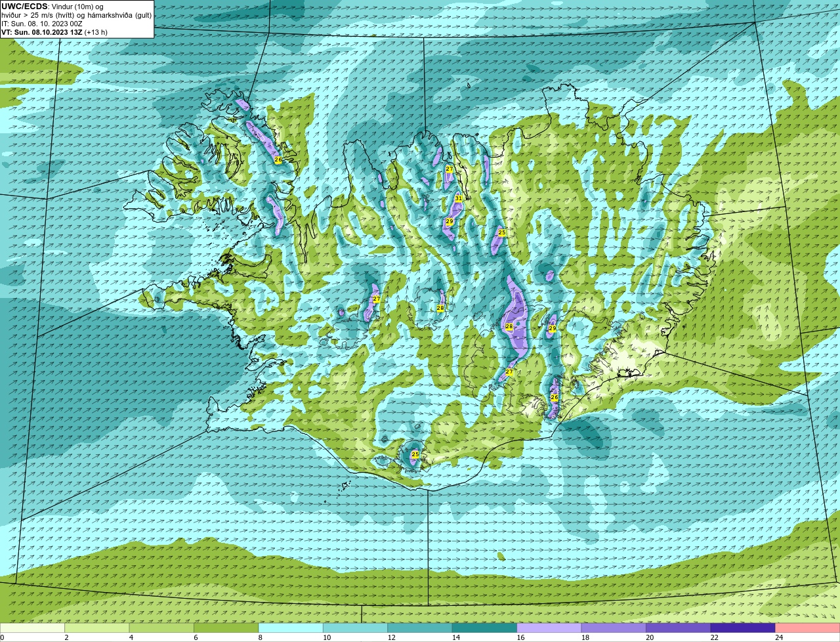840x642 pixels.
Task: Click the 'VT: Sun. 08.10.2023 13Z' valid time
Action: pos(41,32)
